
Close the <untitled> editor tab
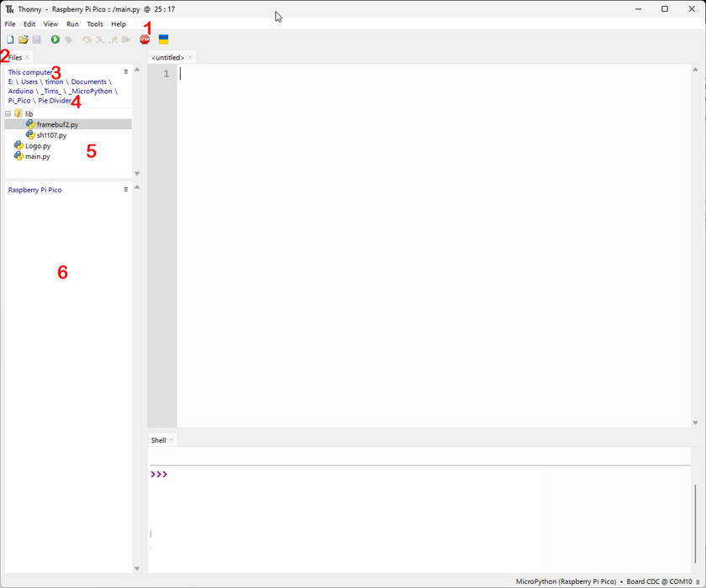pyautogui.click(x=190, y=57)
